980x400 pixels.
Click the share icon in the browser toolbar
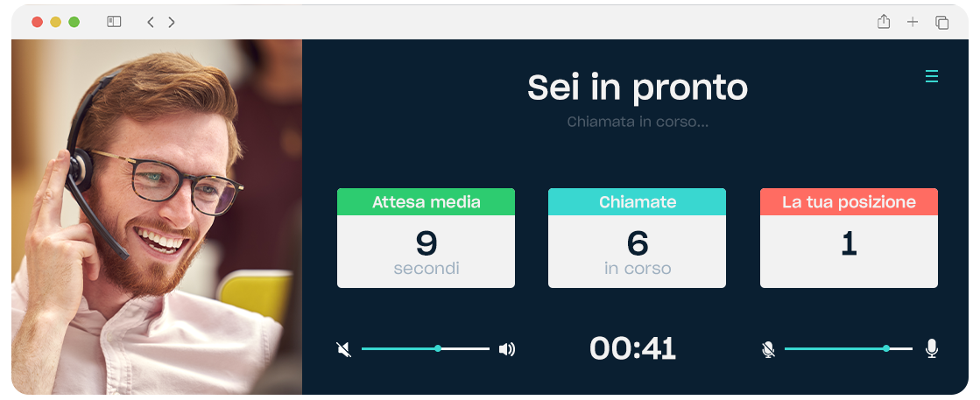click(x=883, y=22)
